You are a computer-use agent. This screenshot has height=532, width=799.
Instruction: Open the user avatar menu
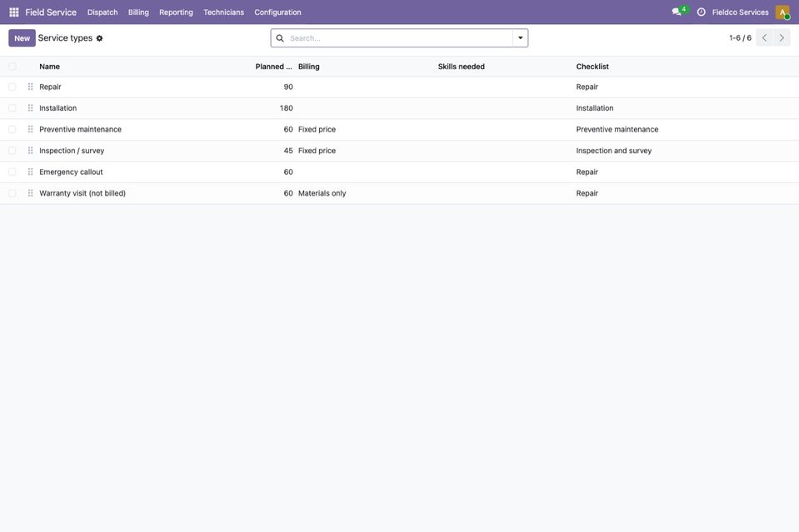[782, 12]
